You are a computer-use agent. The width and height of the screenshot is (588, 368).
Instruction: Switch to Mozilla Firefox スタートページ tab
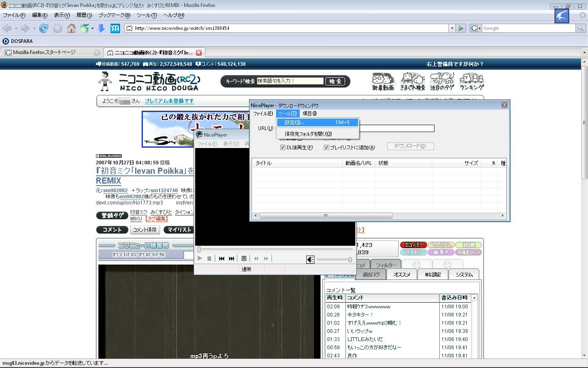51,53
